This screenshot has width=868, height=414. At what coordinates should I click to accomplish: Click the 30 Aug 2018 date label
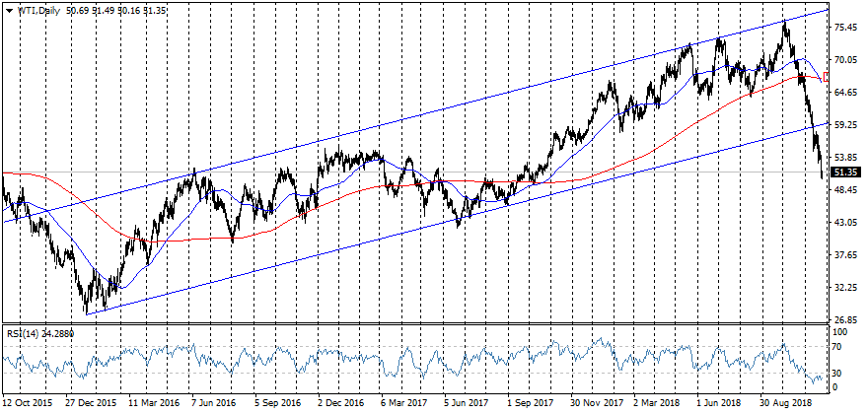(x=785, y=404)
